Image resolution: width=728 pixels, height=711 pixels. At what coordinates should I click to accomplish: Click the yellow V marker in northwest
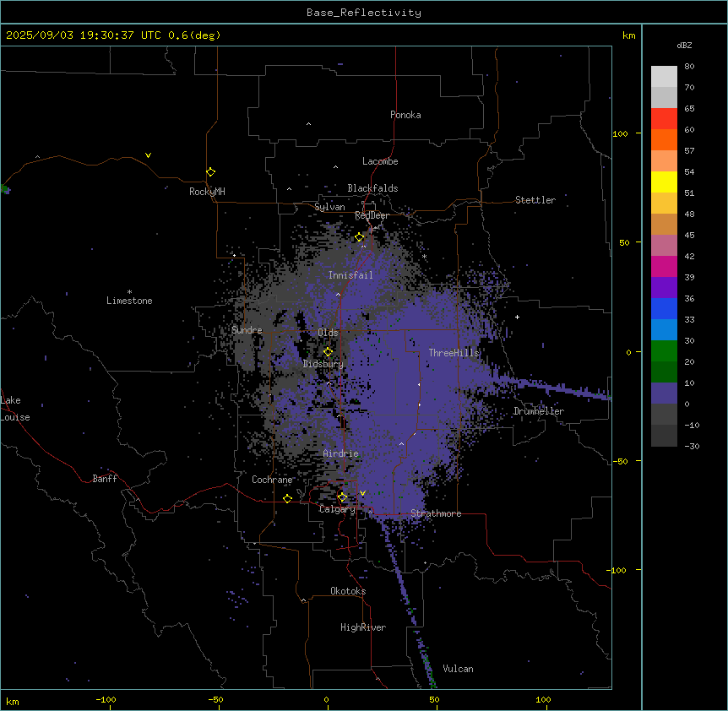[x=148, y=155]
